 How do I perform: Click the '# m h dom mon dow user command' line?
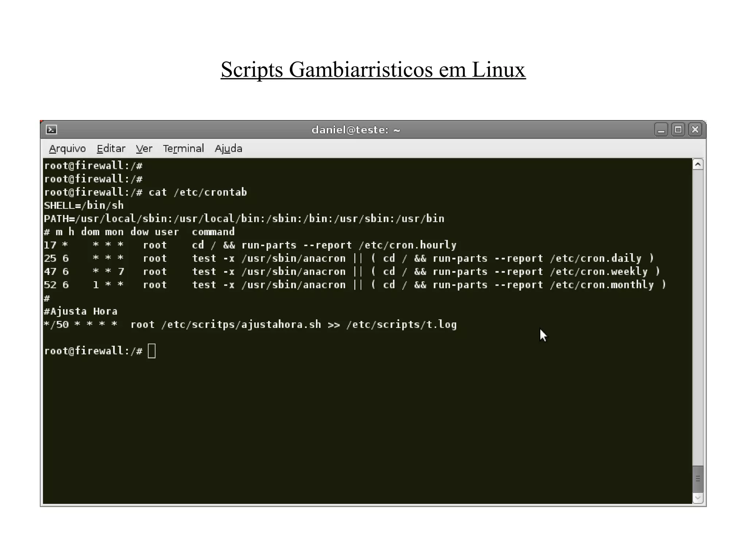[x=139, y=232]
